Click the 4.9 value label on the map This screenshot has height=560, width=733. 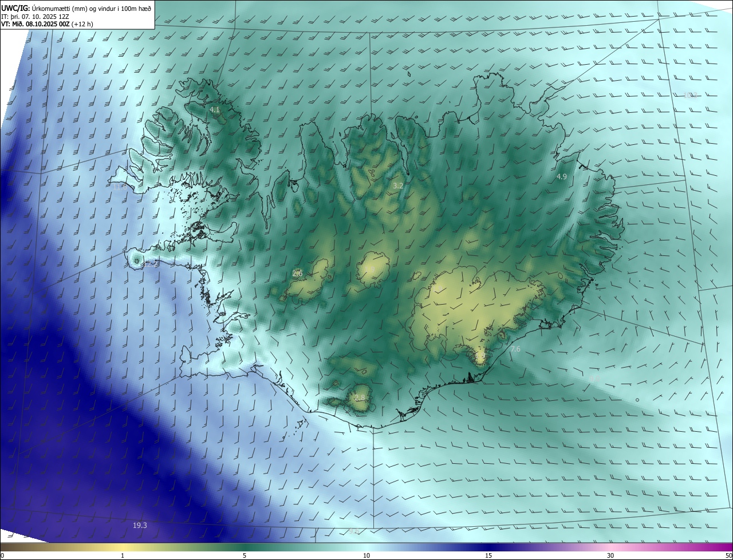[561, 177]
